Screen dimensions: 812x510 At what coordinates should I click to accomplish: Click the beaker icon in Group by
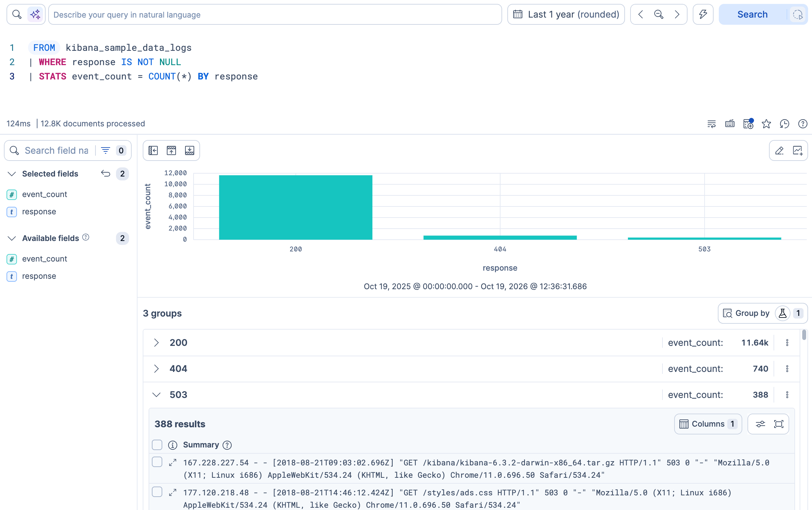[783, 313]
